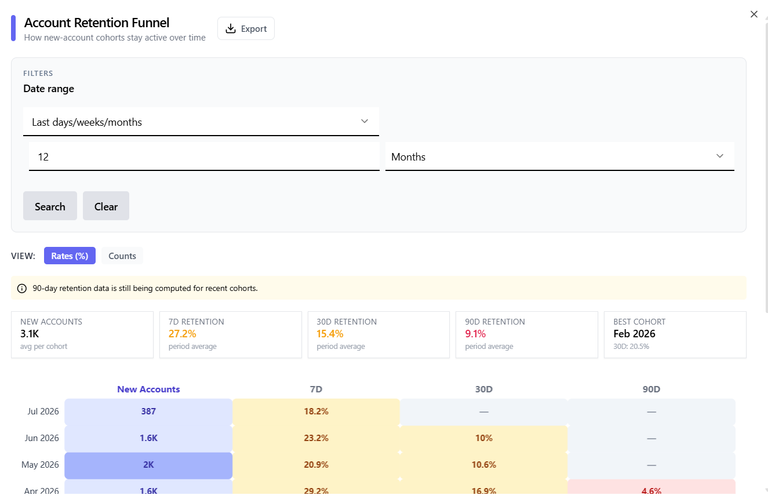
Task: Click the Clear filters button
Action: [x=106, y=206]
